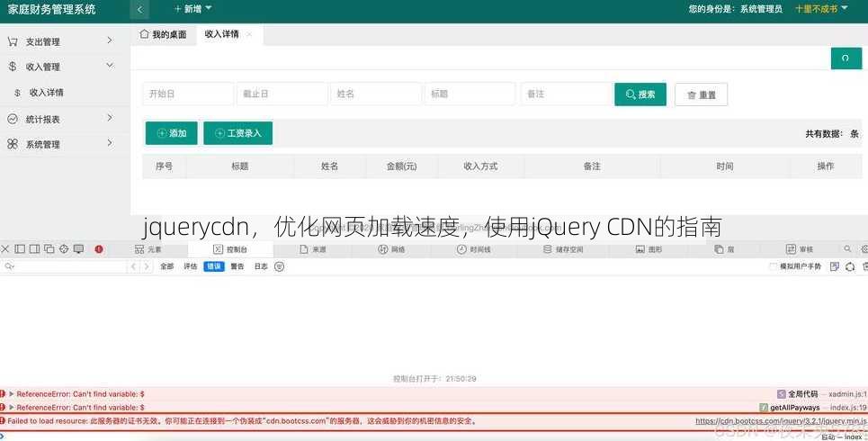Viewport: 868px width, 441px height.
Task: Click the shopping cart icon beside 支出管理
Action: click(x=13, y=41)
